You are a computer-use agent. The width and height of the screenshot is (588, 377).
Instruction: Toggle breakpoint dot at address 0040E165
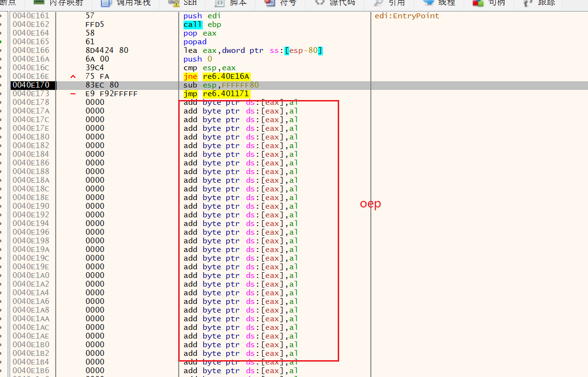2,42
